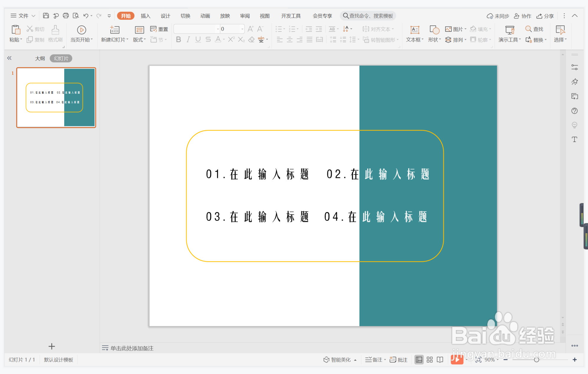Switch to slide sorter grid view icon
Image resolution: width=588 pixels, height=374 pixels.
tap(429, 360)
